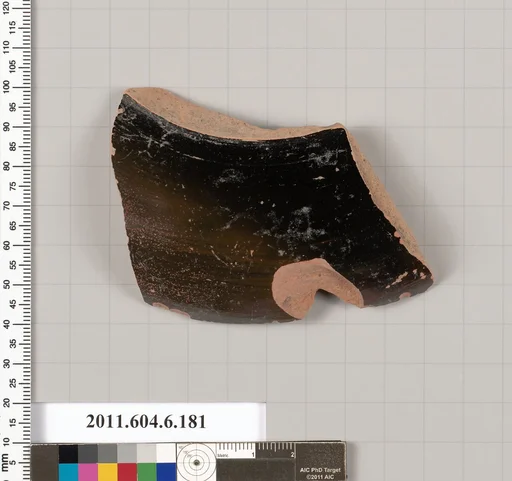Screen dimensions: 512x481
Task: Select the cyan swatch on color target
Action: 68,472
